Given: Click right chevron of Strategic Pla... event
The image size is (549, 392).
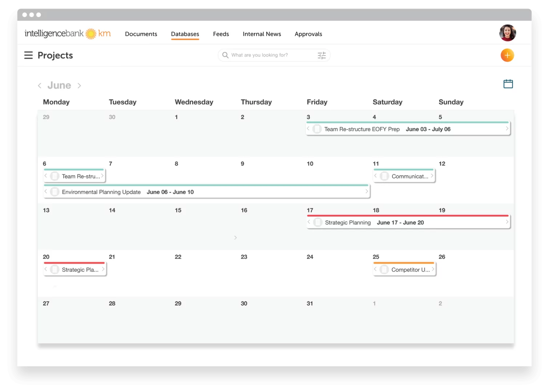Looking at the screenshot, I should [x=103, y=269].
